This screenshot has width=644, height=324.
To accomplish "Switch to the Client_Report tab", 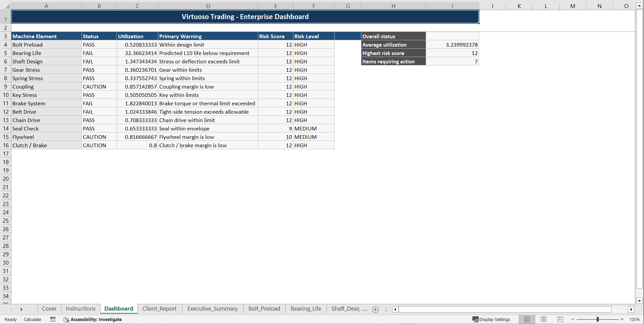I will tap(160, 309).
